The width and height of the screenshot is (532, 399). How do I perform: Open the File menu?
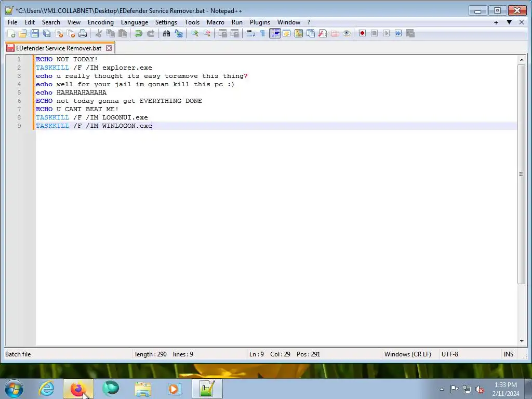12,22
